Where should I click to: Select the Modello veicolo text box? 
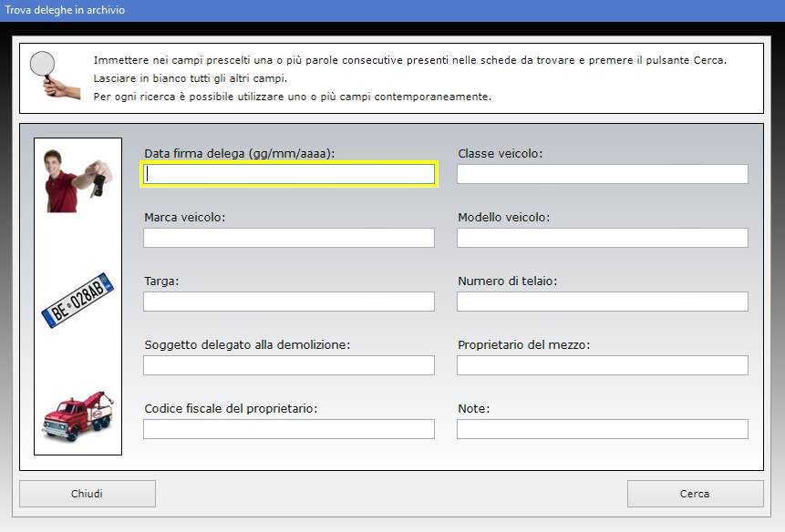click(x=603, y=238)
